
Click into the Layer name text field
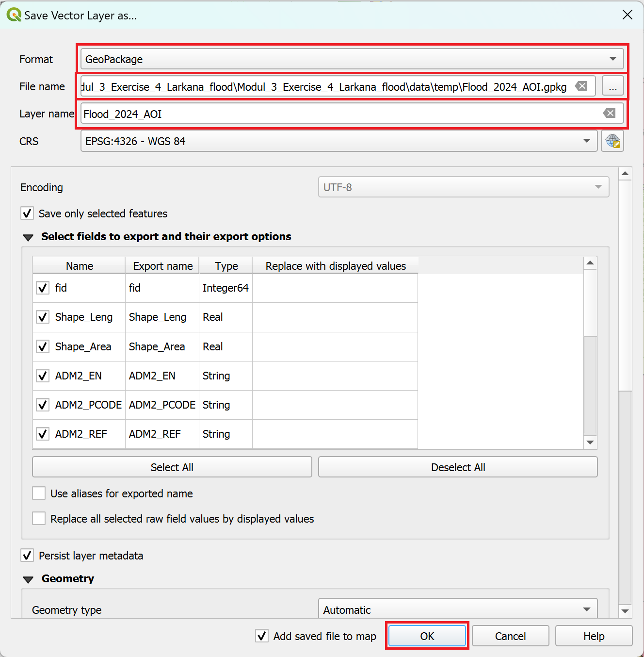point(339,114)
